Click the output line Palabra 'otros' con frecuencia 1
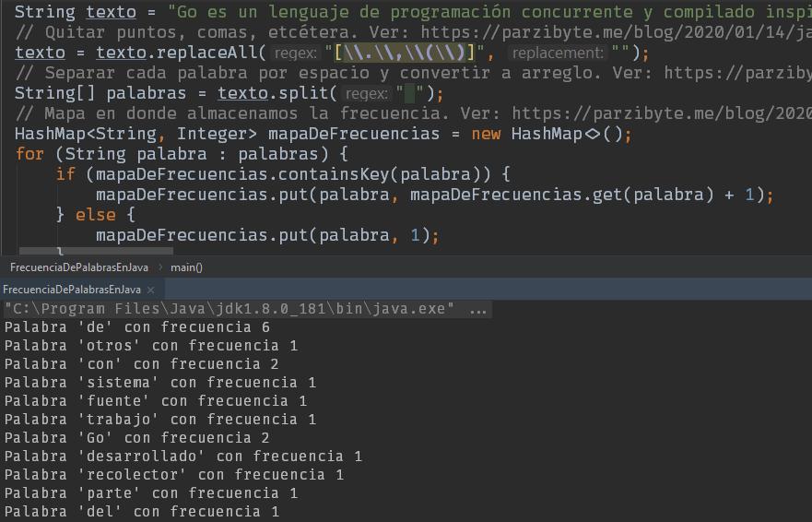The image size is (812, 522). pos(151,346)
